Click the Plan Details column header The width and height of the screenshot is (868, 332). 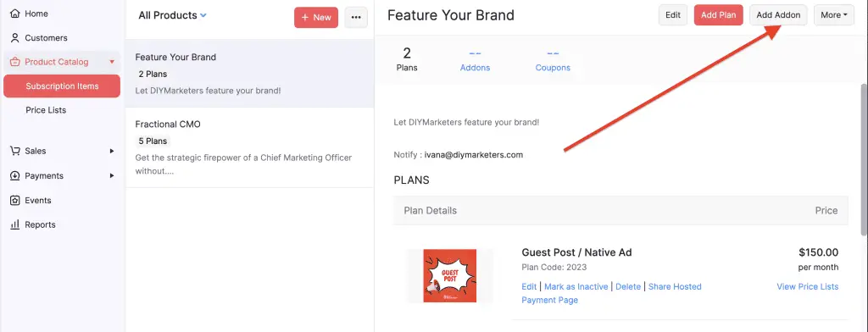(x=430, y=210)
